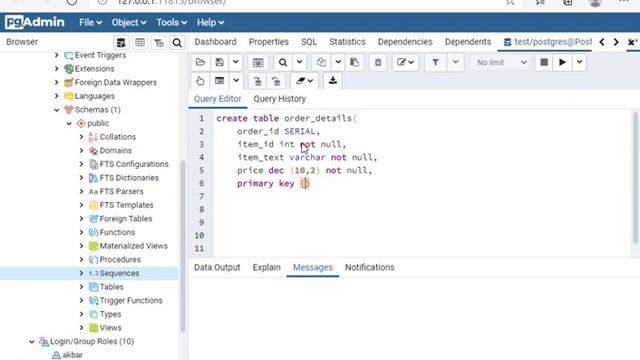Screen dimensions: 640x360
Task: Open the Copy options dropdown arrow
Action: click(x=338, y=62)
